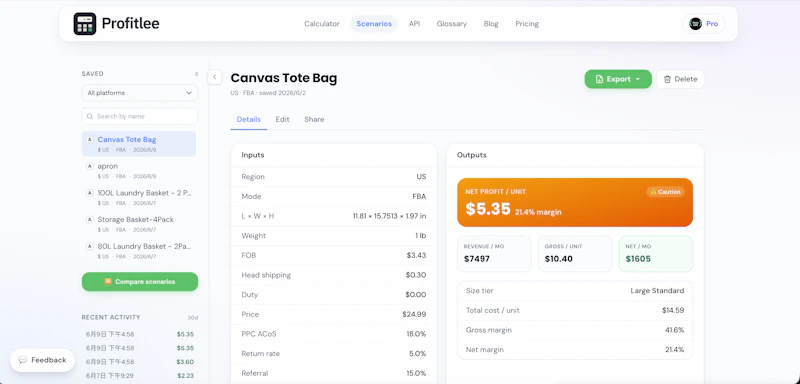Open the Blog nav link
Viewport: 800px width, 384px height.
tap(491, 23)
